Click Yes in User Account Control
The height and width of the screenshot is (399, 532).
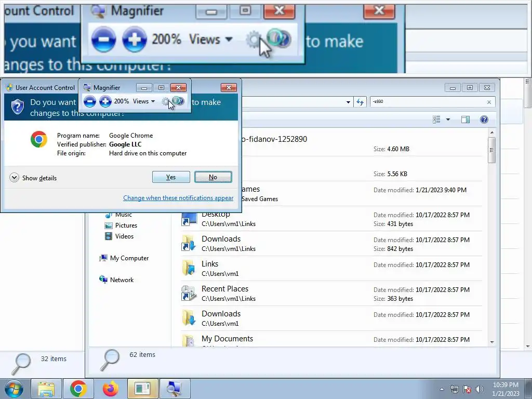(x=171, y=177)
